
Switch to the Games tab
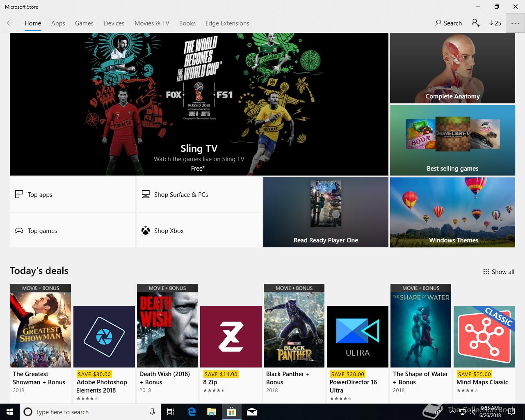point(84,23)
